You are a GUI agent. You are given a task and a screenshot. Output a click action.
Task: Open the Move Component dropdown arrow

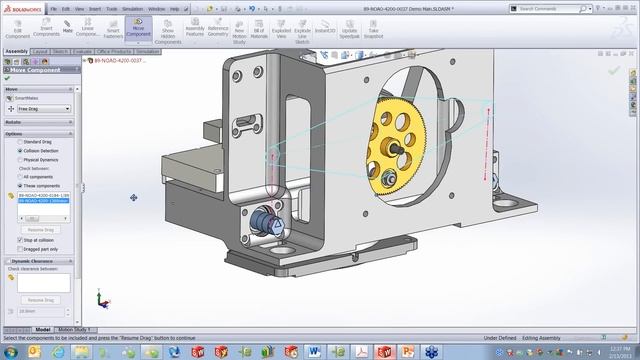(138, 42)
